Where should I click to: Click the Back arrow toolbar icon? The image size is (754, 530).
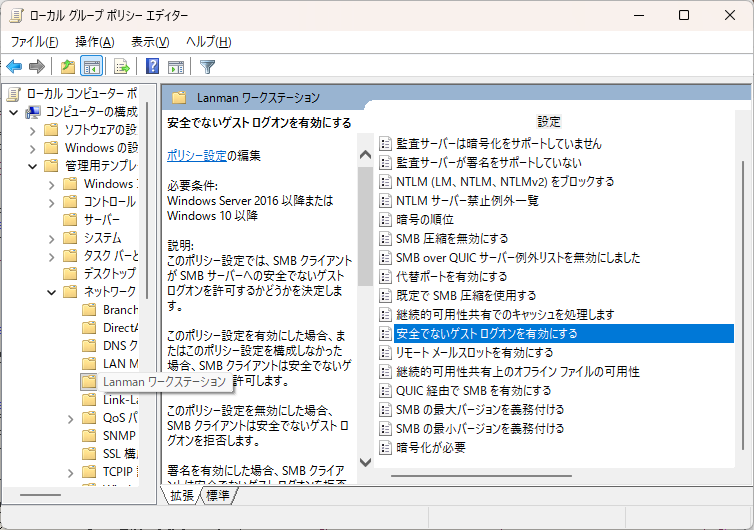click(14, 67)
